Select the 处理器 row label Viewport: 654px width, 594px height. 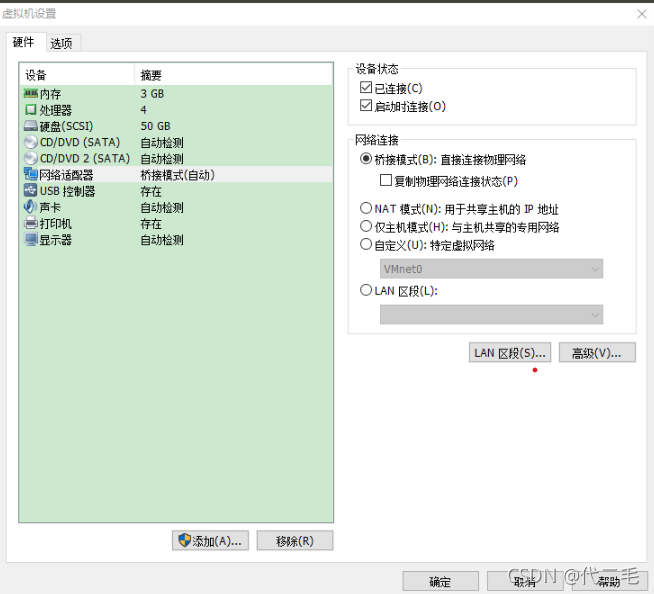[x=56, y=110]
